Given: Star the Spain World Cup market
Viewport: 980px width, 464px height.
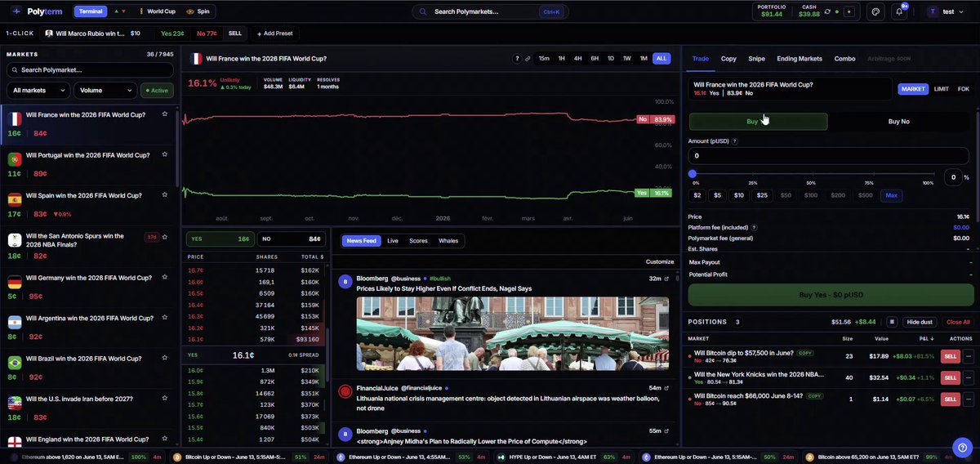Looking at the screenshot, I should click(x=165, y=195).
